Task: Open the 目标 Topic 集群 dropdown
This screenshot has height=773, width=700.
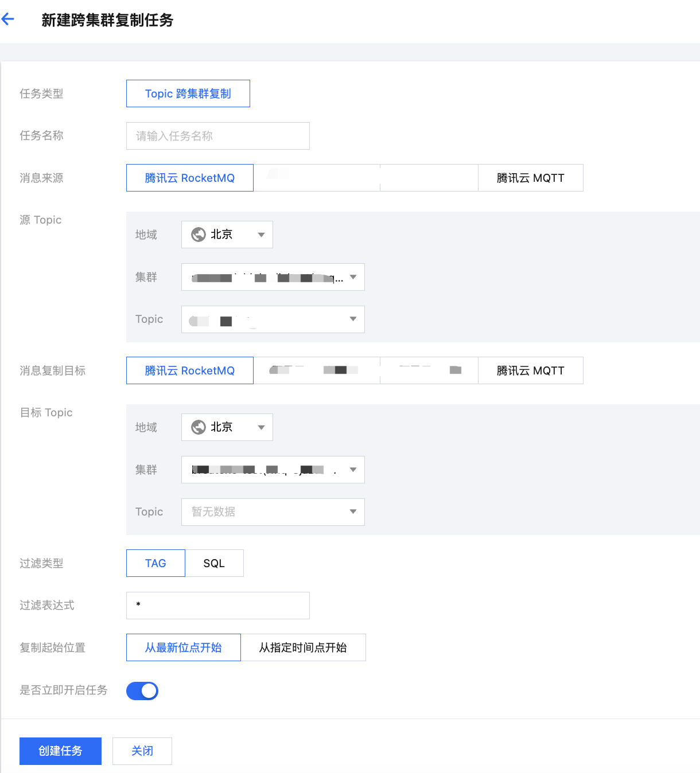Action: coord(273,470)
